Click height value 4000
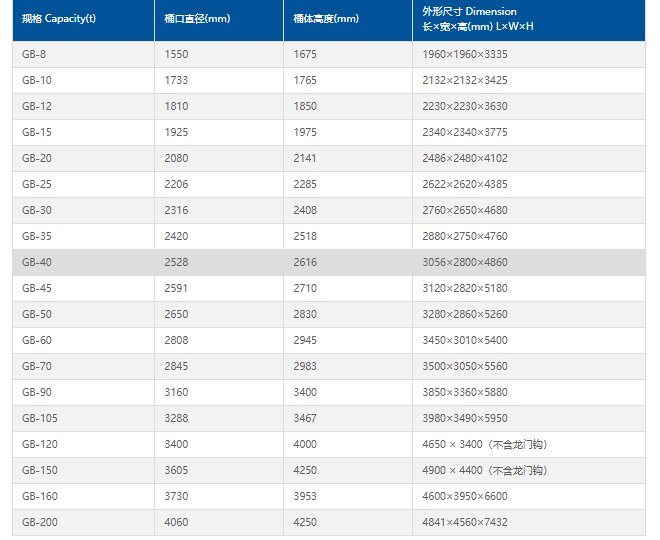 (x=305, y=444)
